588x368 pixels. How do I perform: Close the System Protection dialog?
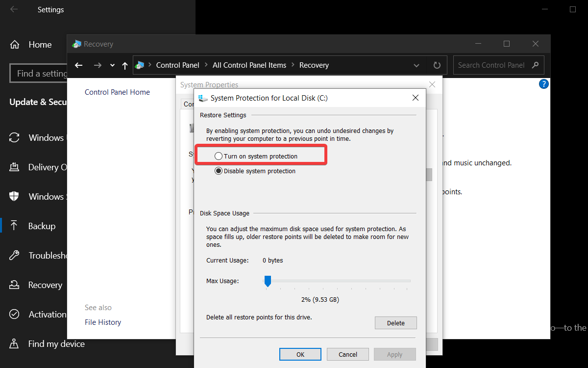click(416, 98)
